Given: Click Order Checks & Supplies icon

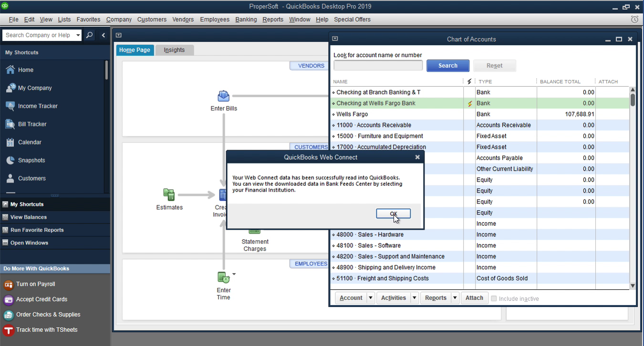Looking at the screenshot, I should tap(9, 315).
